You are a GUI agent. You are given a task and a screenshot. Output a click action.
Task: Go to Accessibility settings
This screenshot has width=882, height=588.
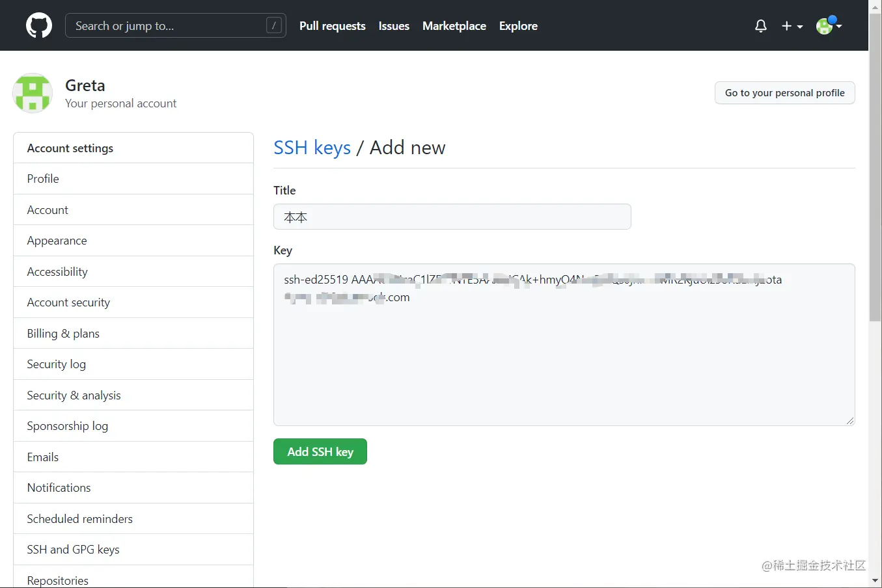click(x=133, y=271)
